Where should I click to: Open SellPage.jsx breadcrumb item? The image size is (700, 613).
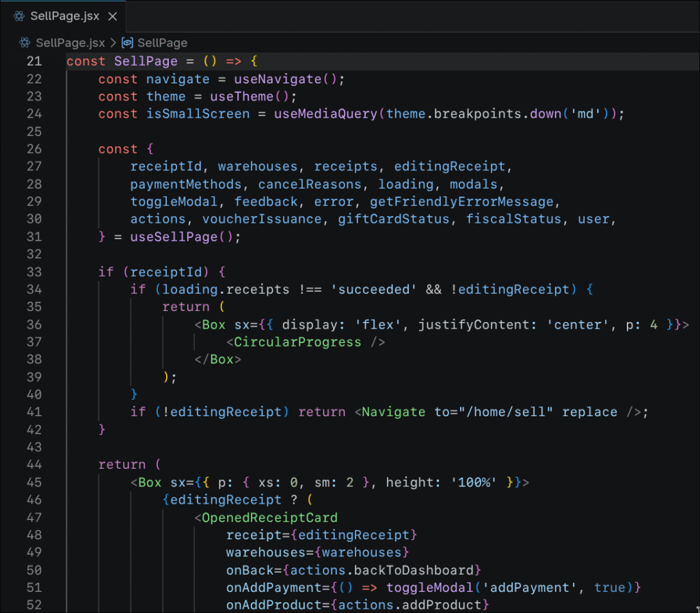70,43
